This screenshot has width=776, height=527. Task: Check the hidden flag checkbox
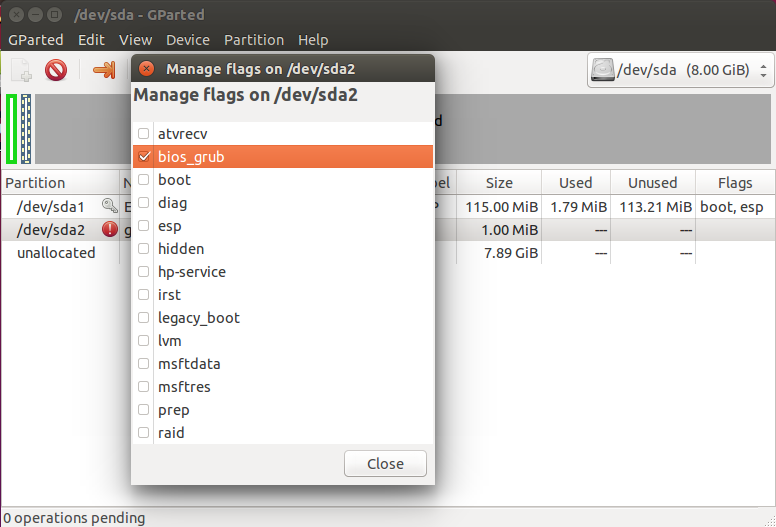tap(145, 249)
